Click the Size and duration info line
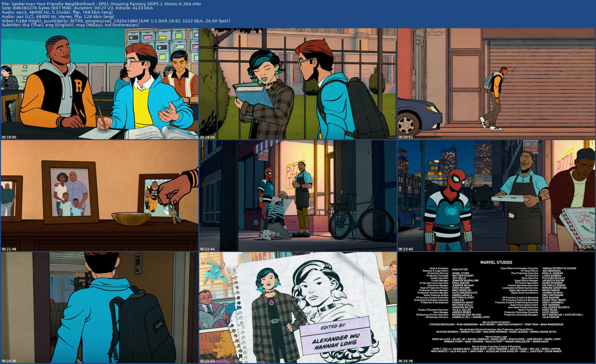Viewport: 596px width, 364px height. tap(77, 8)
